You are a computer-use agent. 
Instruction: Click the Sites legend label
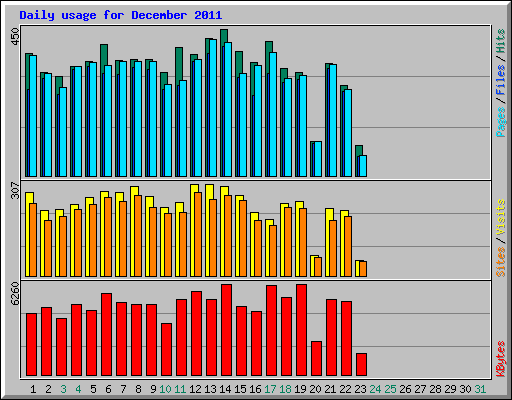501,262
